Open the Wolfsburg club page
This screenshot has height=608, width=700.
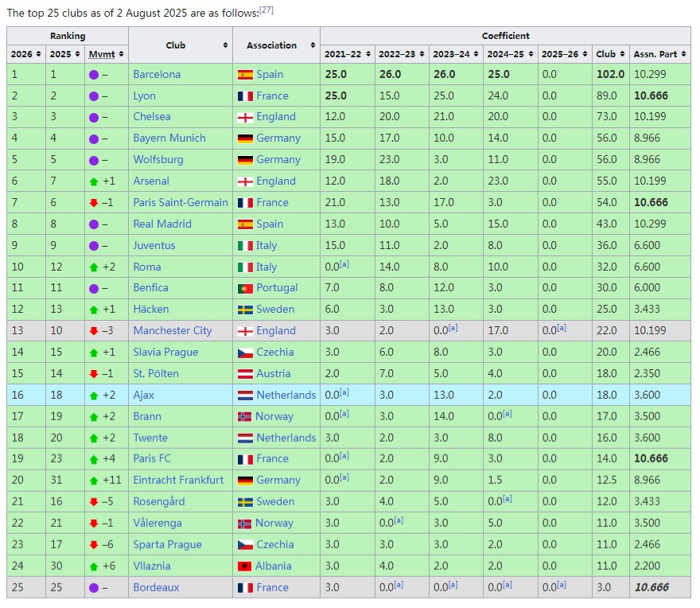click(158, 159)
